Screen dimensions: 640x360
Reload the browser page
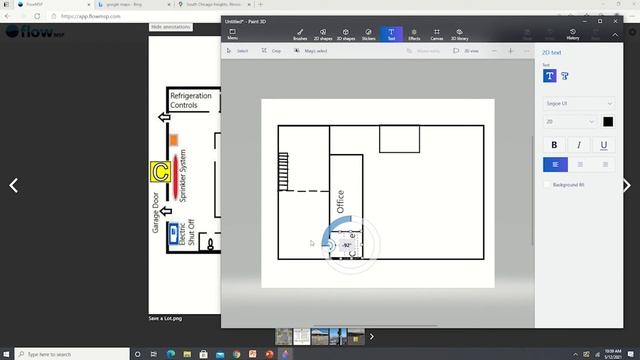click(x=37, y=16)
